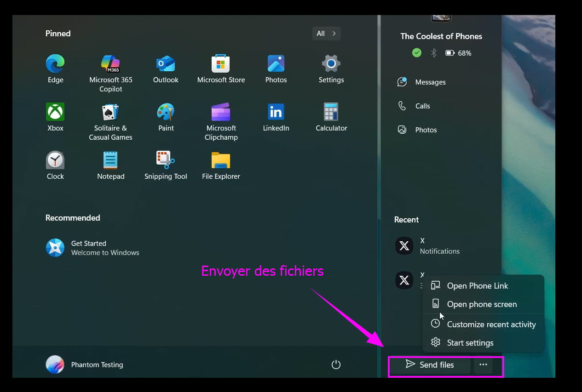582x392 pixels.
Task: Choose Open phone screen
Action: (484, 304)
